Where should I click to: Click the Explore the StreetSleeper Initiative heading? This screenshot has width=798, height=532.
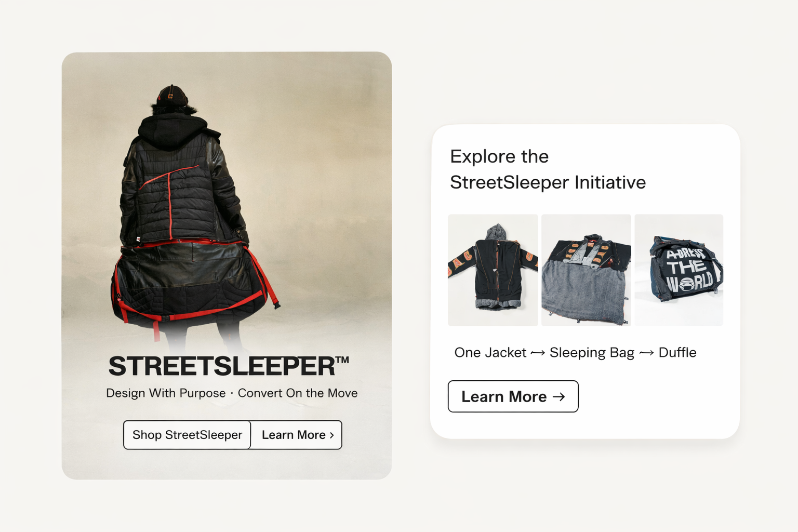click(x=548, y=169)
